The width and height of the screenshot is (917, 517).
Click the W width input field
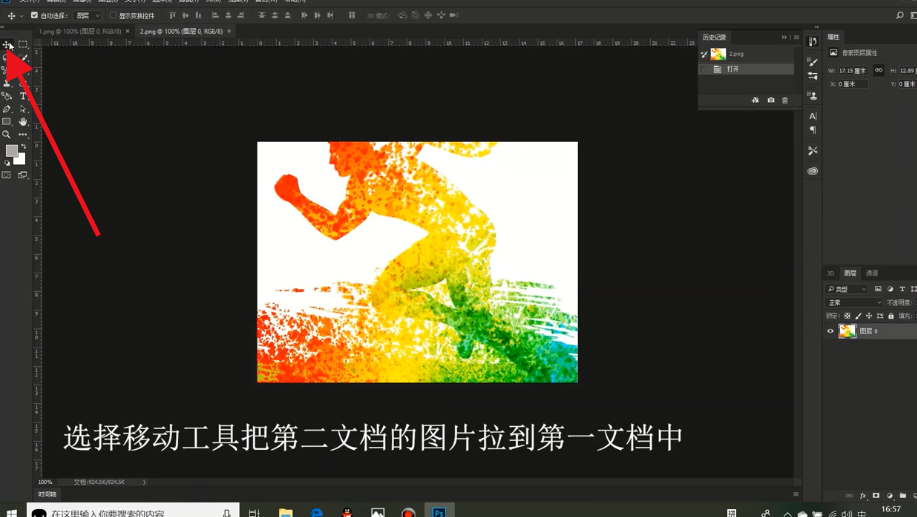coord(853,71)
